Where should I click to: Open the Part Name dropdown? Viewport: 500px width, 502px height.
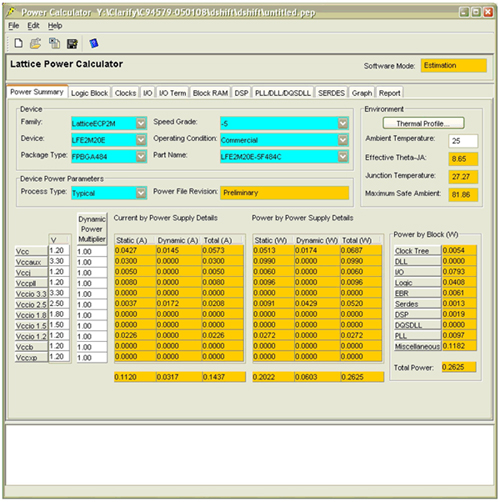[343, 156]
